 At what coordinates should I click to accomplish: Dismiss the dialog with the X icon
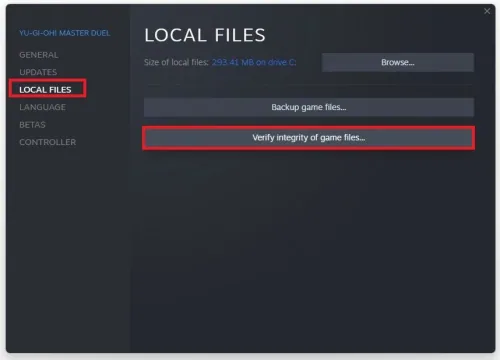[x=487, y=11]
